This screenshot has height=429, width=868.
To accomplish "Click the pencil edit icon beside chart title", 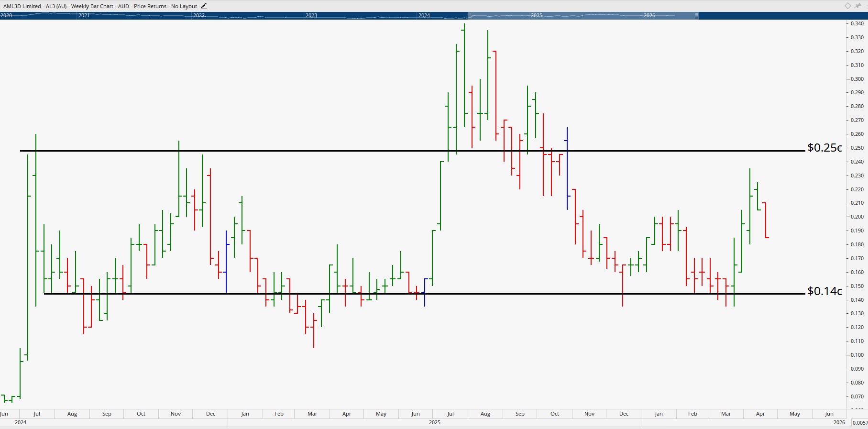I will click(204, 6).
